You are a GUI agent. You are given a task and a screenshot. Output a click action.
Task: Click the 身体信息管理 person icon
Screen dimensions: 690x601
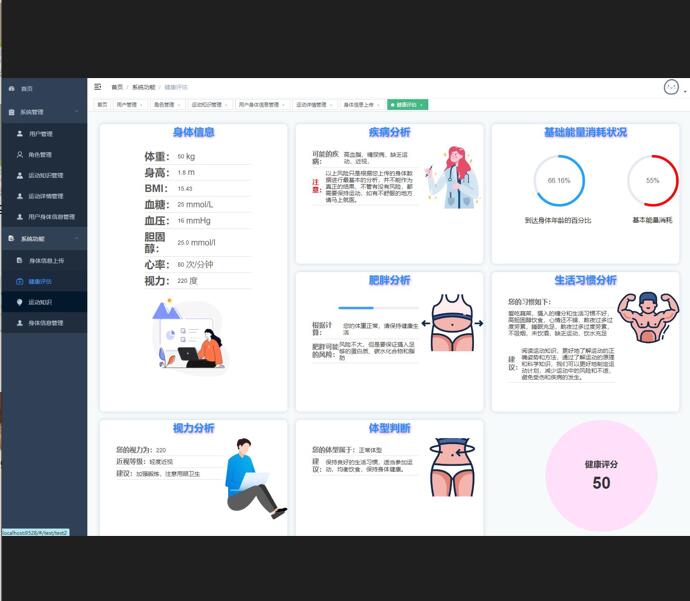click(x=20, y=323)
